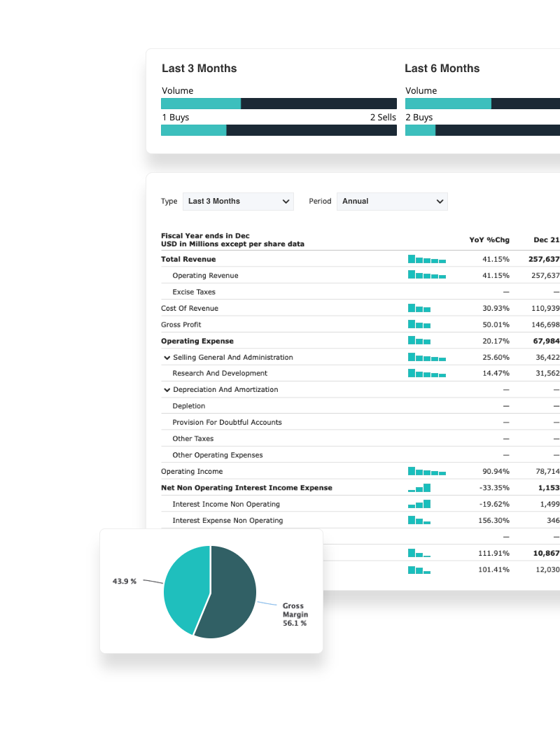Click the Interest Income Non Operating sparkline
560x744 pixels.
pyautogui.click(x=420, y=504)
